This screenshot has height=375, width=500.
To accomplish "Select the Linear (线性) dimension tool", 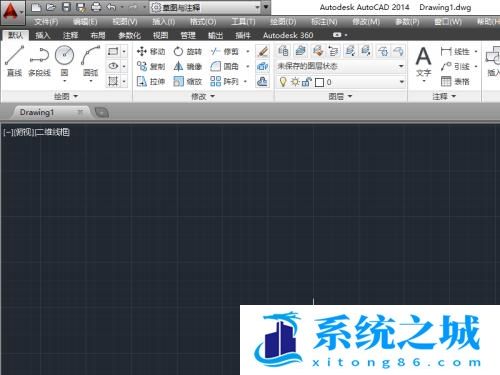I will 455,51.
